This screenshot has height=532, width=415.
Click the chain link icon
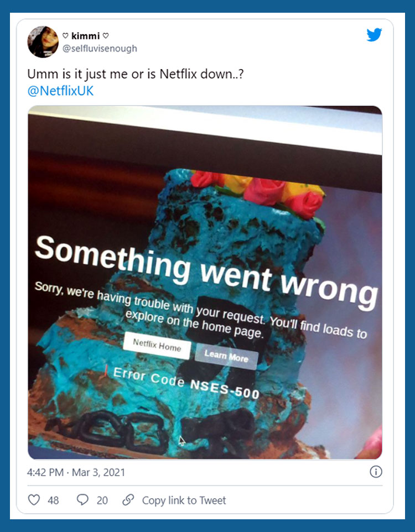(128, 500)
